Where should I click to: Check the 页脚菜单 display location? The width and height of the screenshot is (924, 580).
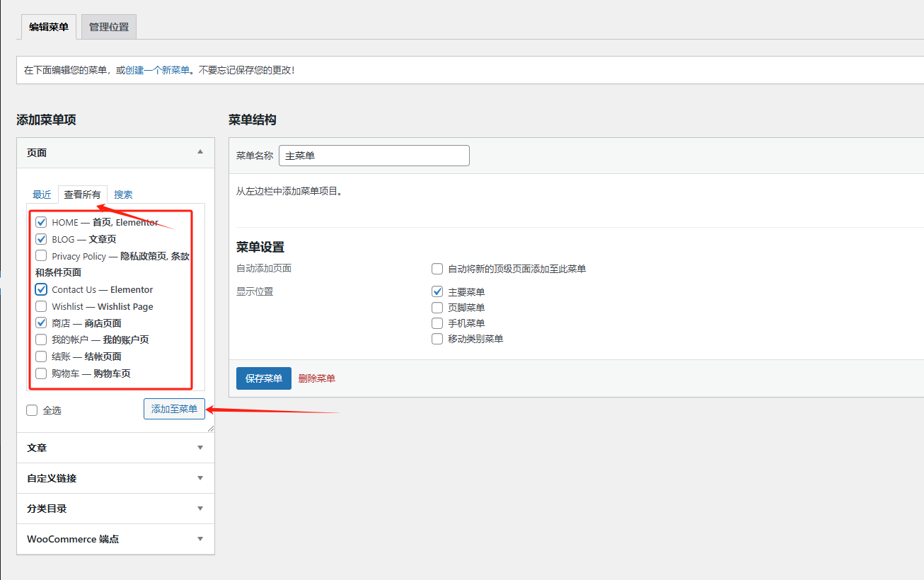click(x=437, y=307)
